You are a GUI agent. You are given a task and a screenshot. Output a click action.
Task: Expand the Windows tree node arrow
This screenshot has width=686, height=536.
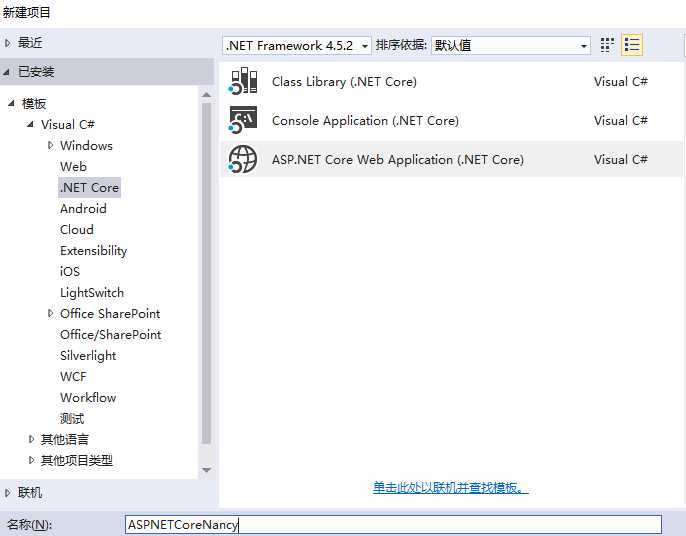click(50, 145)
